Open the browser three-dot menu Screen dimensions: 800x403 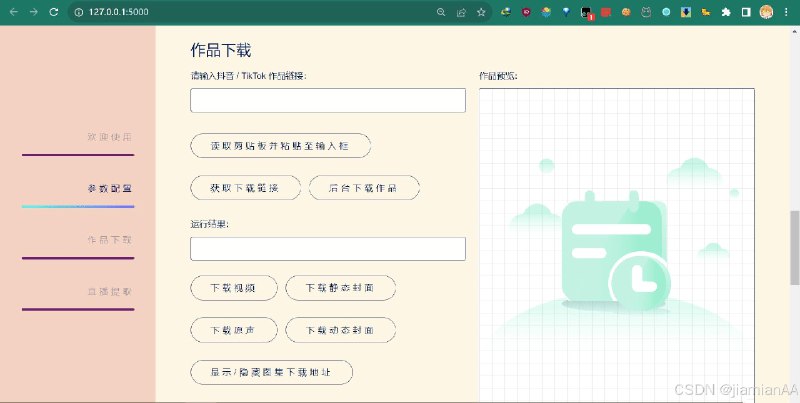click(x=787, y=12)
